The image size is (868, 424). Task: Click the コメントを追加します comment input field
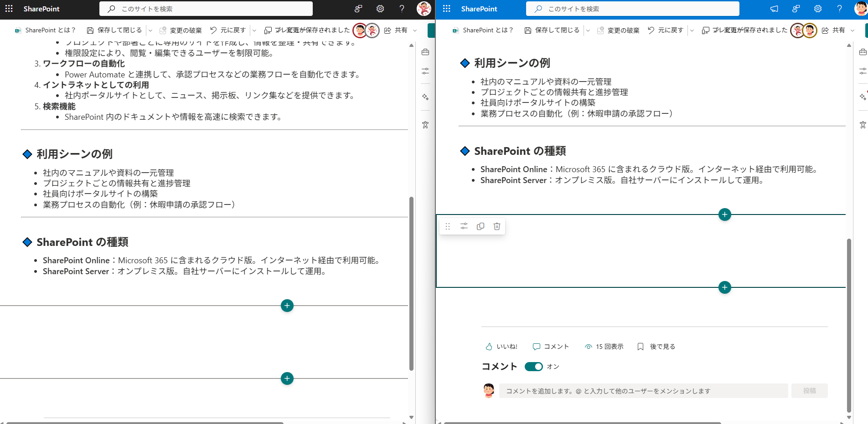point(644,391)
